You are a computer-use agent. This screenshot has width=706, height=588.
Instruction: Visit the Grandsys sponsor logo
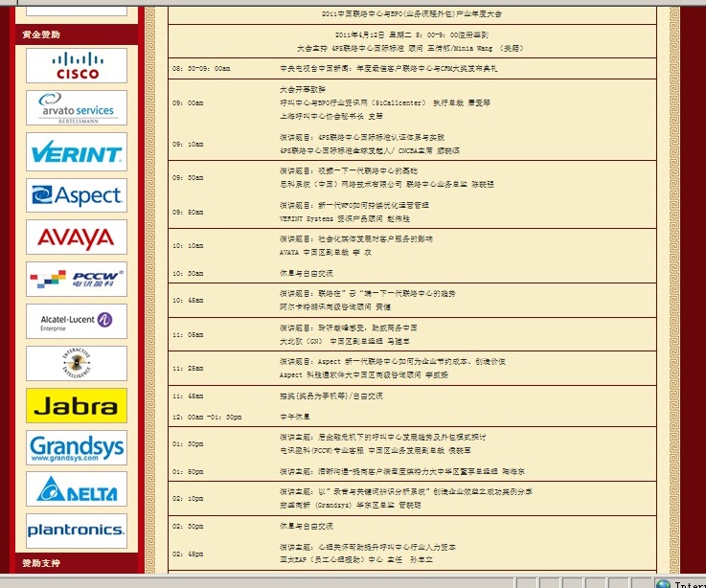77,447
